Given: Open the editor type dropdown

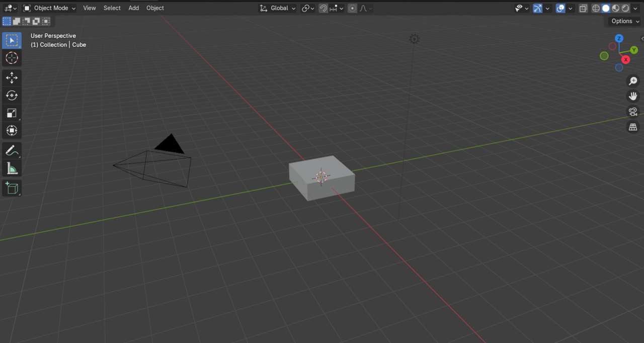Looking at the screenshot, I should point(10,8).
